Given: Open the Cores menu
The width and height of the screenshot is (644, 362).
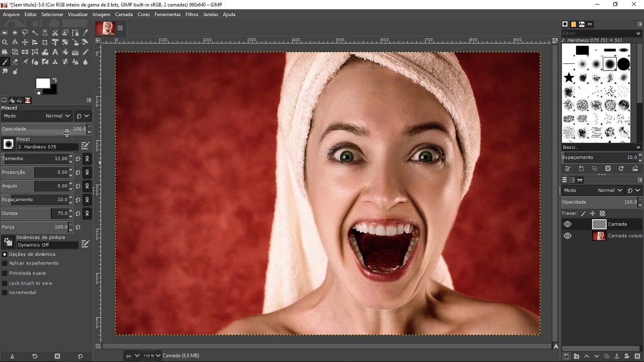Looking at the screenshot, I should tap(144, 15).
